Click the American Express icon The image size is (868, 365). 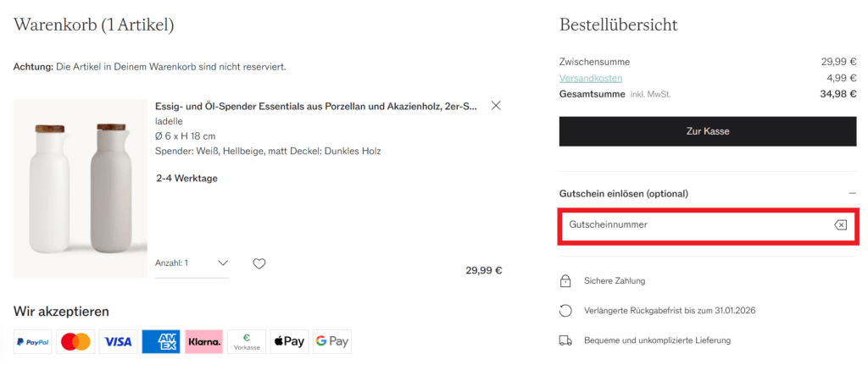pyautogui.click(x=161, y=341)
